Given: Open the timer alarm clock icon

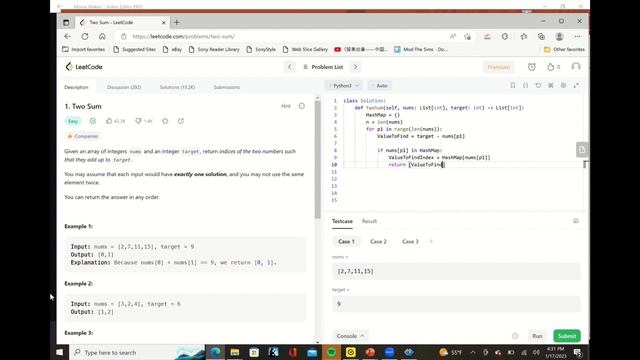Looking at the screenshot, I should click(531, 67).
